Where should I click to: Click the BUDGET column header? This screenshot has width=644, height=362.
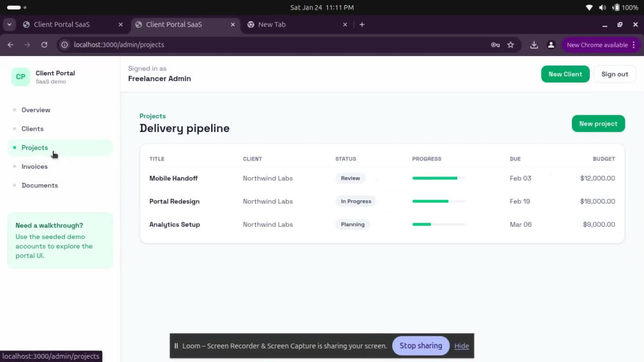click(x=604, y=159)
